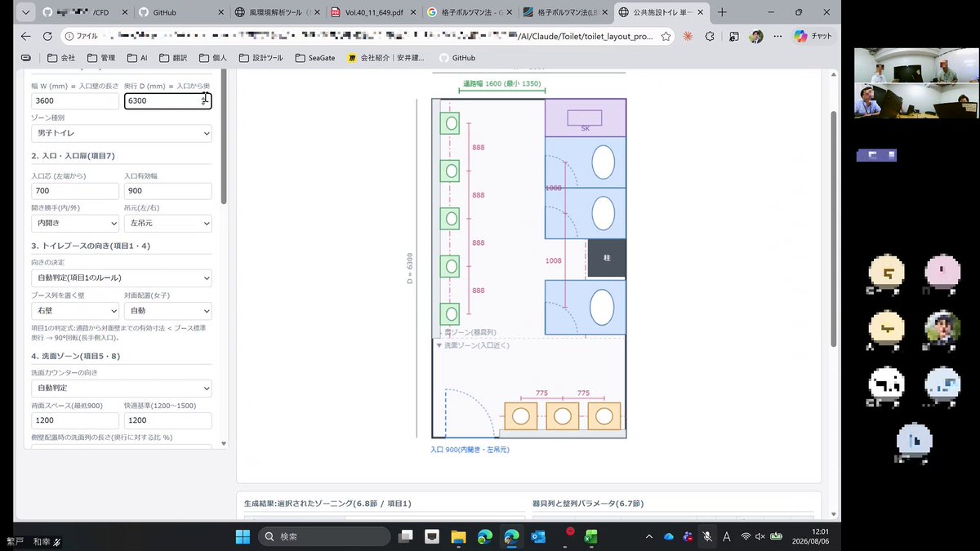Open the clock showing 12:01 2026/08/06
The height and width of the screenshot is (551, 980).
(808, 536)
